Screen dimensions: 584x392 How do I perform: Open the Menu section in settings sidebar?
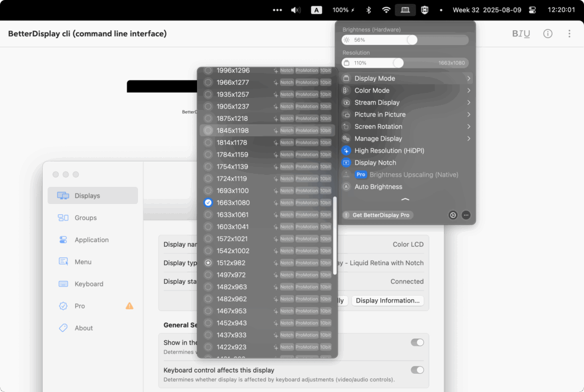click(x=93, y=262)
